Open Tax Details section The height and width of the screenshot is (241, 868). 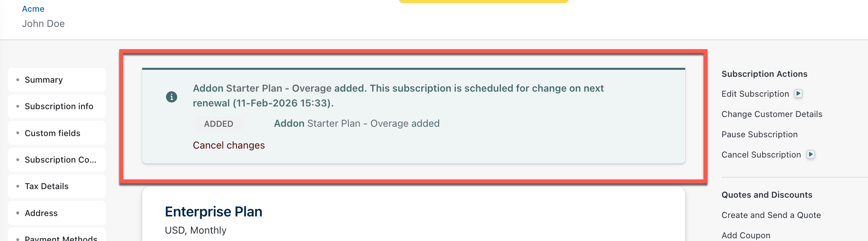[47, 186]
